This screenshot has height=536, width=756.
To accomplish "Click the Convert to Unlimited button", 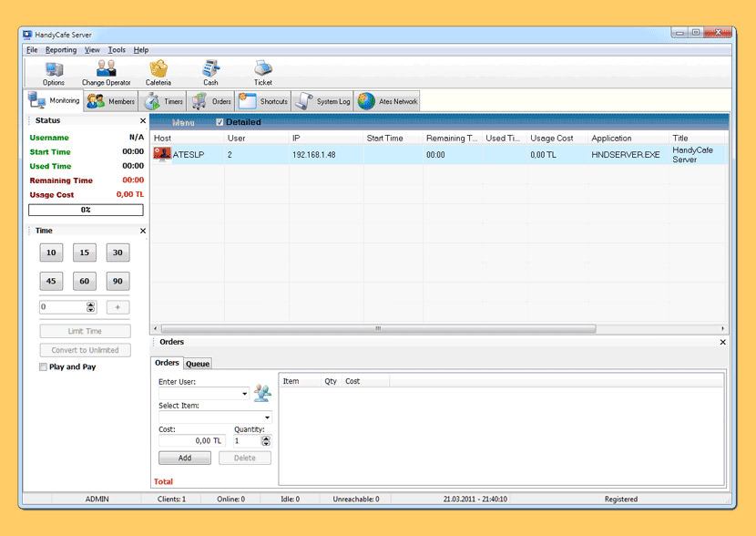I will [x=85, y=350].
